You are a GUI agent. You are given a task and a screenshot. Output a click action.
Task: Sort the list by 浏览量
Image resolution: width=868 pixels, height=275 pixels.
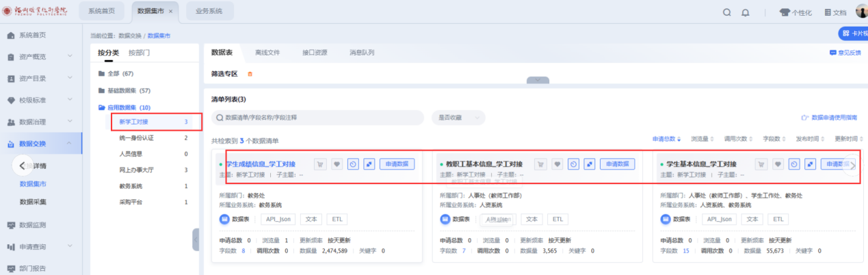tap(704, 139)
